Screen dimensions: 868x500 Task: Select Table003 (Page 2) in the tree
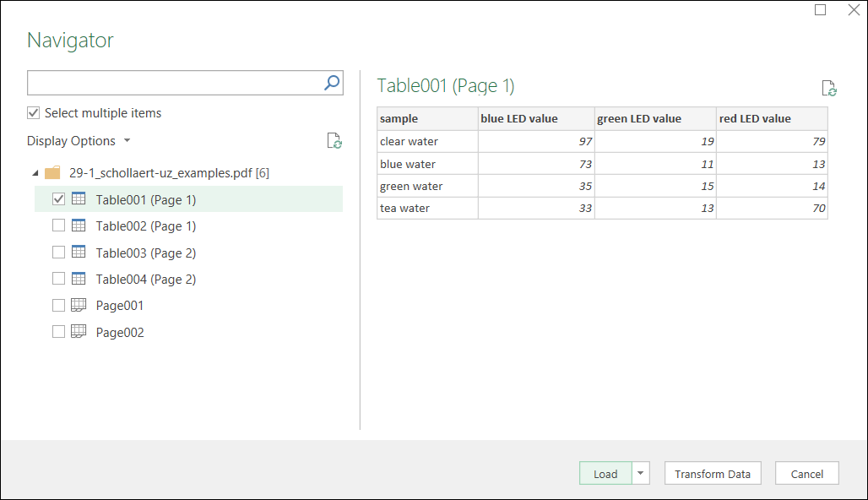click(145, 253)
